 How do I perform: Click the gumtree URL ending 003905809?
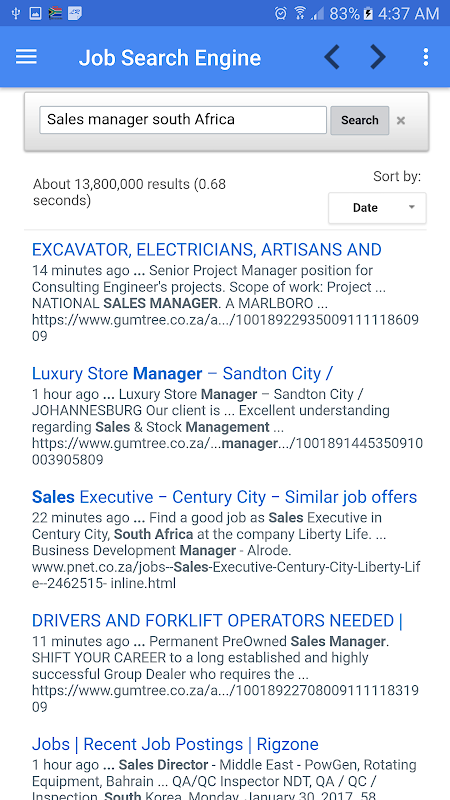(227, 452)
